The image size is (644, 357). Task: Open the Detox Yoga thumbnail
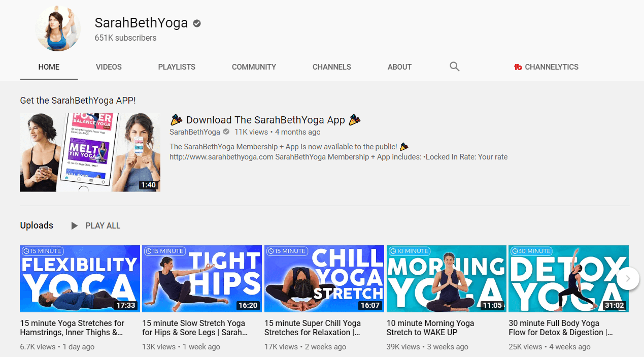pyautogui.click(x=568, y=278)
